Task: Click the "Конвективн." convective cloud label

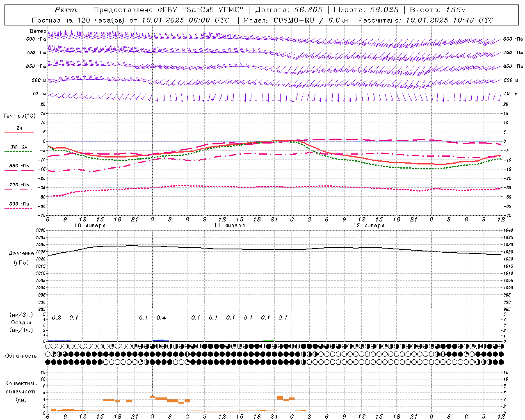Action: coord(21,383)
